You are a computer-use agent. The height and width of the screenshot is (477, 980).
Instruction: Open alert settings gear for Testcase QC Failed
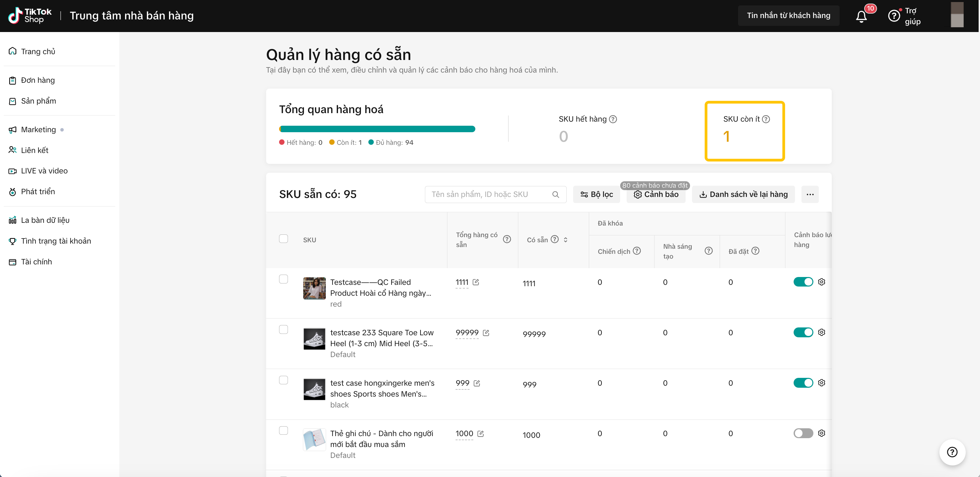pos(821,282)
